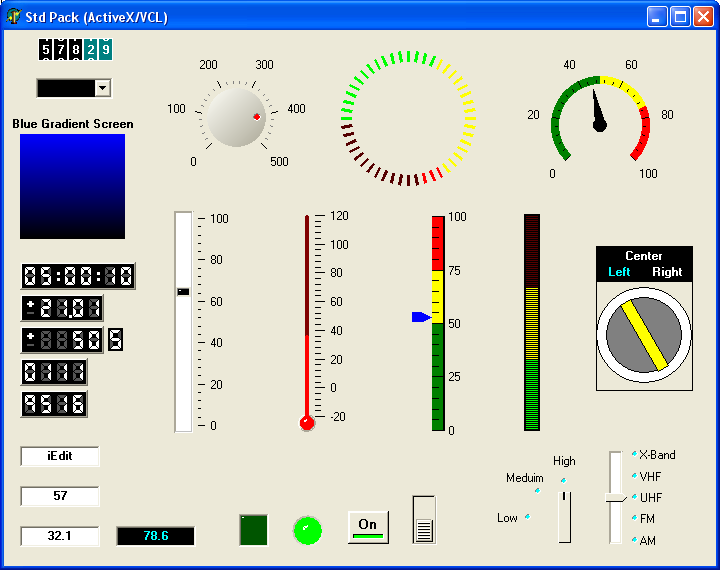The height and width of the screenshot is (570, 720).
Task: Click the yellow zone of the linear gauge
Action: click(x=438, y=297)
